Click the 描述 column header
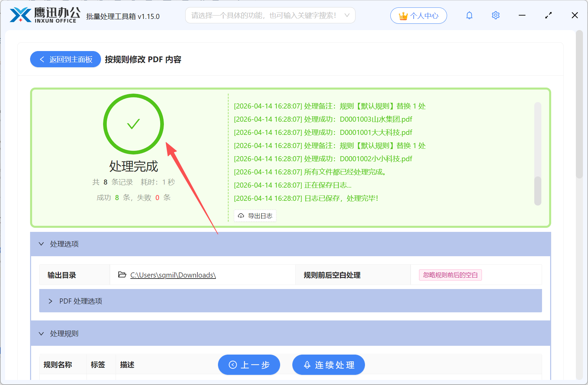This screenshot has height=385, width=588. coord(127,365)
